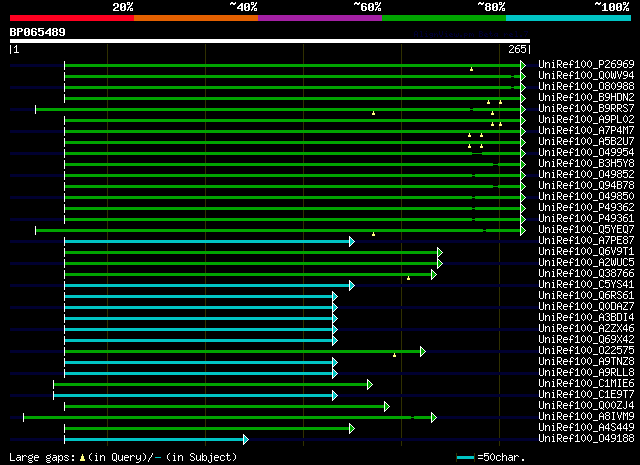Select the UniRef100_A9TNZ8 label

pos(586,362)
